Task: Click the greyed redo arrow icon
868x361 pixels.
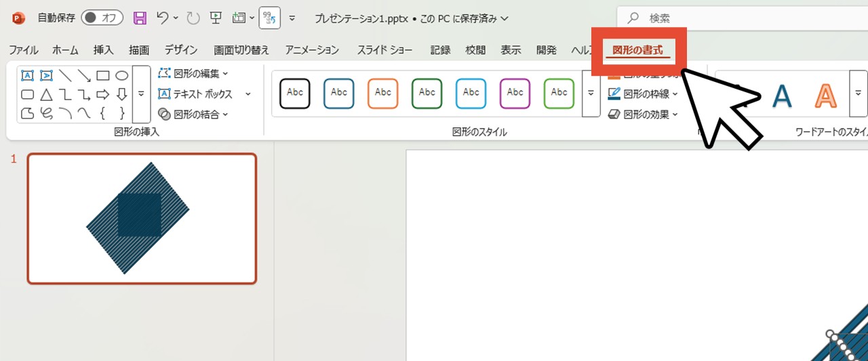Action: click(193, 18)
